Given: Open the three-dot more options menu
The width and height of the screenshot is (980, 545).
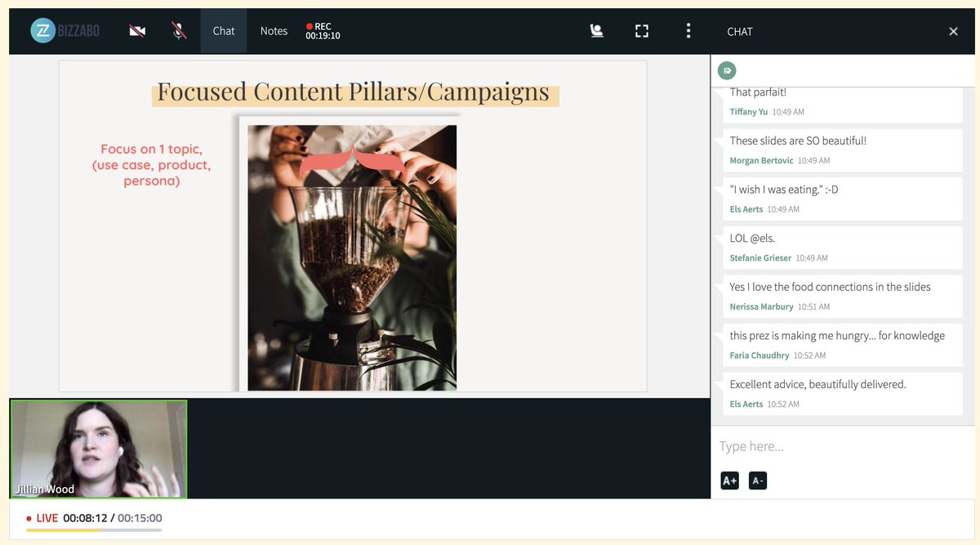Looking at the screenshot, I should tap(688, 31).
